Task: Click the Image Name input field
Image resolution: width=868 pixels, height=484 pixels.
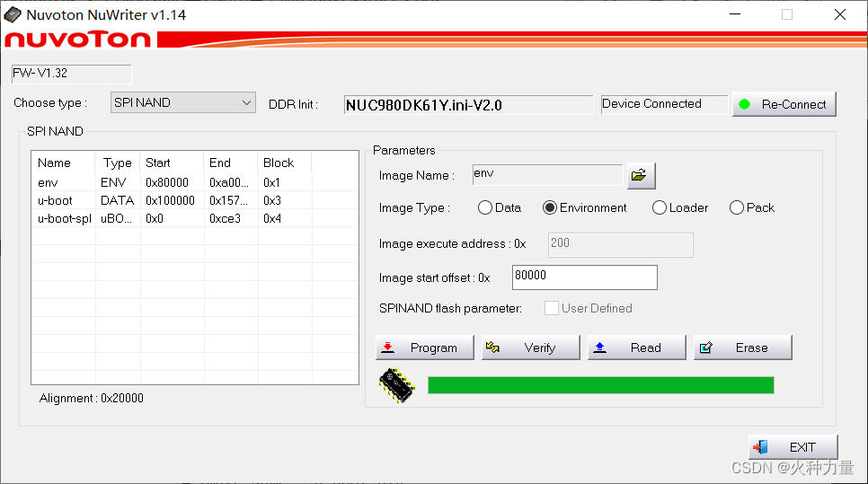Action: pos(547,175)
